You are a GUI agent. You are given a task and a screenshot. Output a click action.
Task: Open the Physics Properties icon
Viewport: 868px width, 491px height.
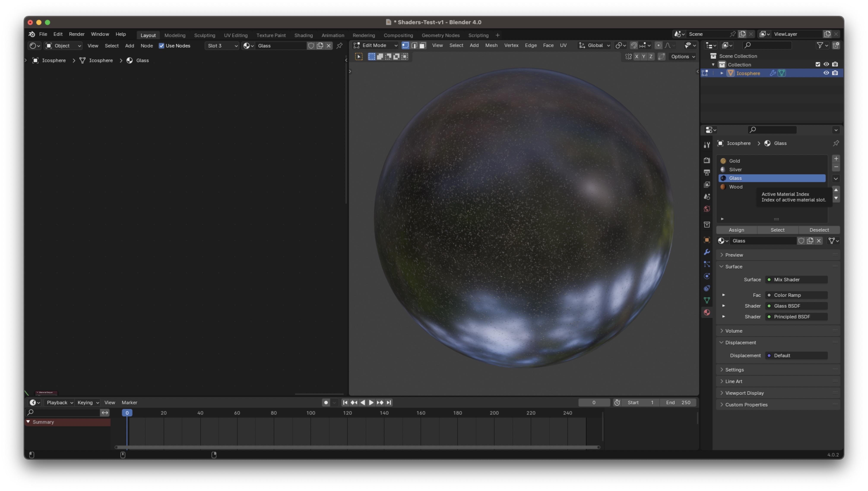[707, 276]
